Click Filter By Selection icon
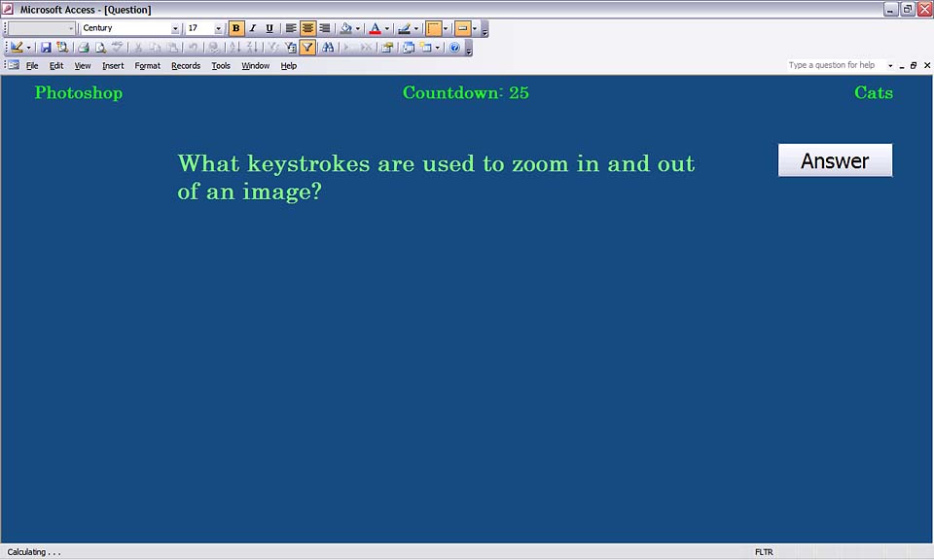Screen dimensions: 934x560 [x=272, y=48]
